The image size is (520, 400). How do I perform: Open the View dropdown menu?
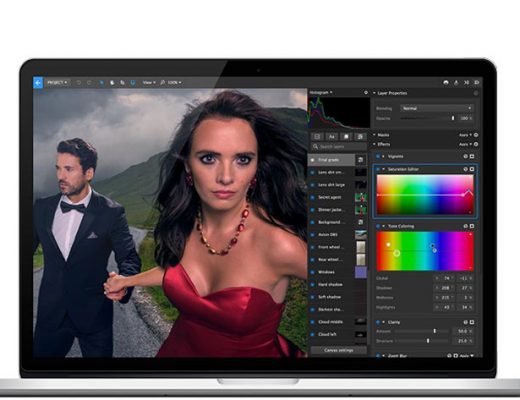[x=149, y=82]
